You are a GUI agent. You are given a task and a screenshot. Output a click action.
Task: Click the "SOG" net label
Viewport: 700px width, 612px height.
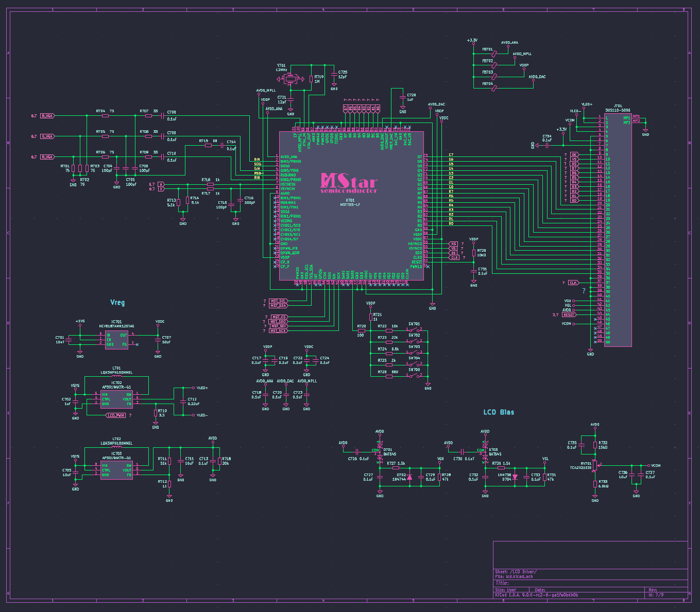pos(258,164)
